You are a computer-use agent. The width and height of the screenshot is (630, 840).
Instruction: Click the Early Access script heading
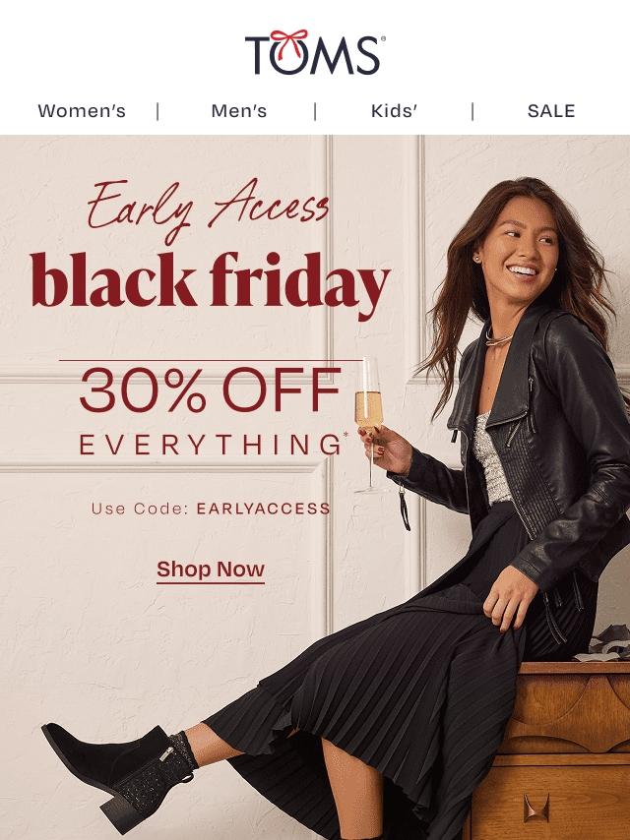(x=208, y=210)
